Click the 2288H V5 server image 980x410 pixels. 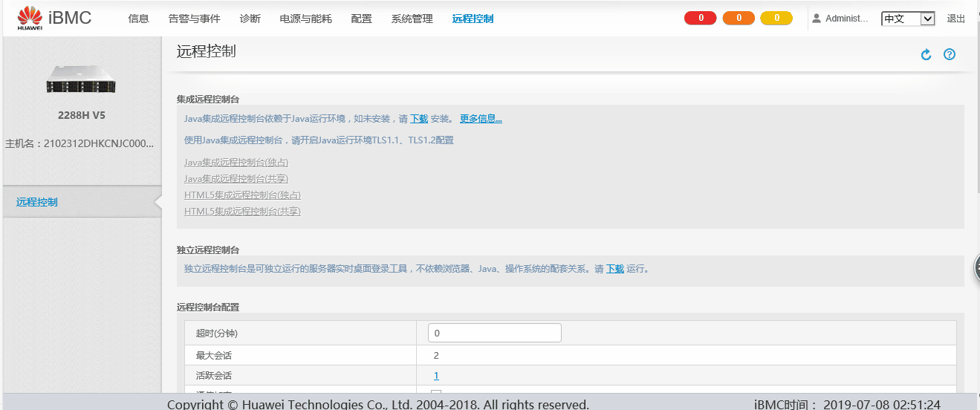82,79
